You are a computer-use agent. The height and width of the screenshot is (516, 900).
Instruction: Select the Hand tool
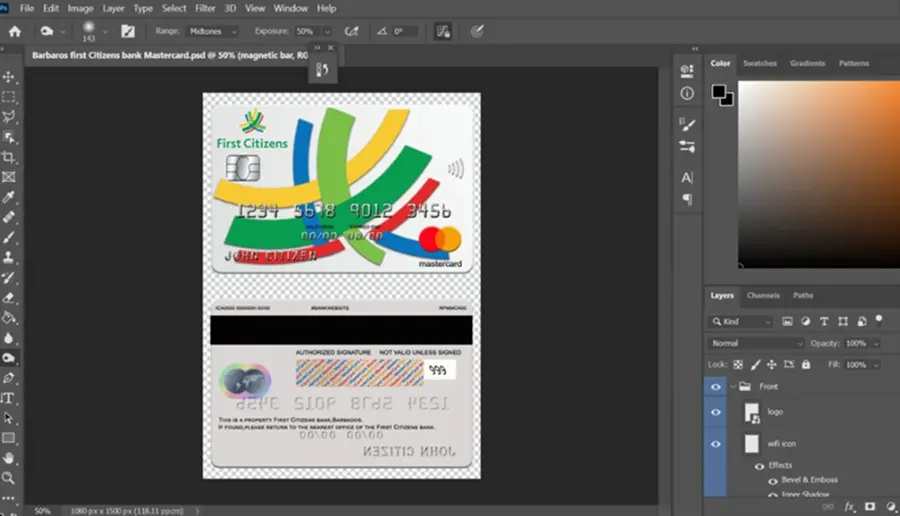[x=9, y=458]
